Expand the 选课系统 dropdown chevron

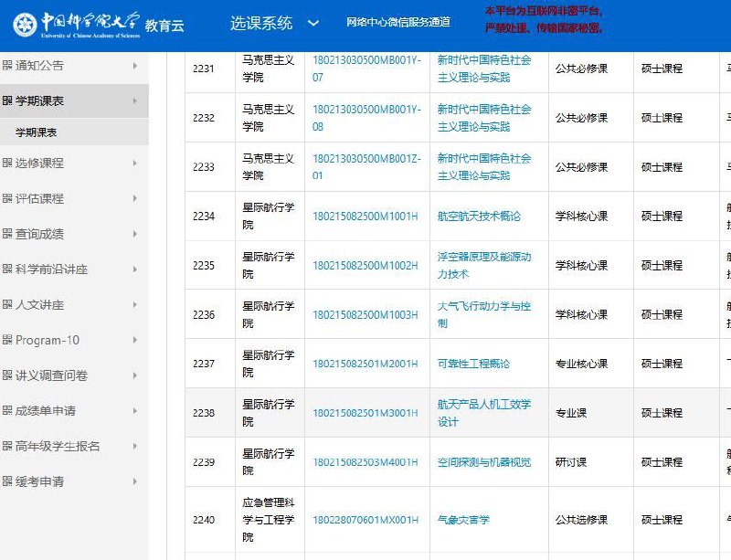tap(314, 21)
